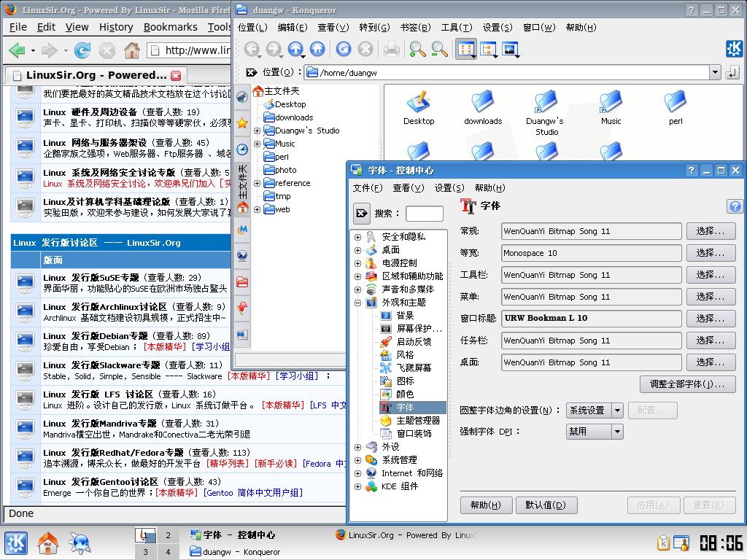Screen dimensions: 747x560
Task: Go up one directory in Konqueror
Action: pos(295,49)
